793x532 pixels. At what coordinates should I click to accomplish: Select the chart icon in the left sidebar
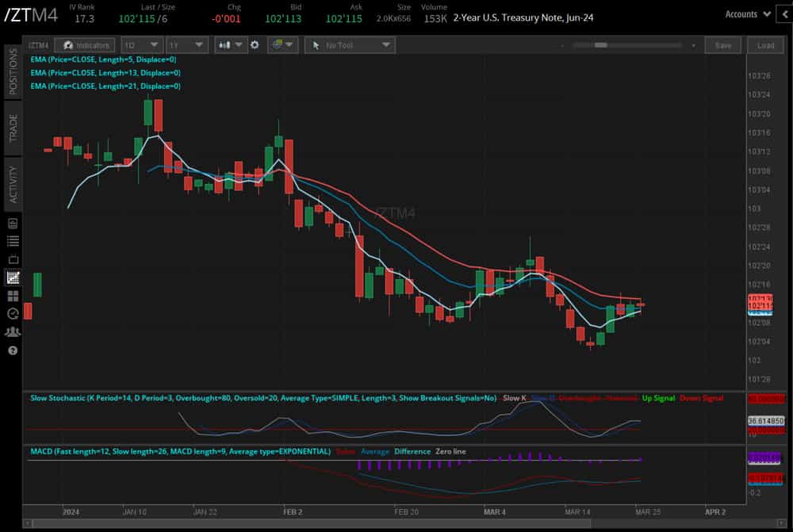(x=13, y=277)
